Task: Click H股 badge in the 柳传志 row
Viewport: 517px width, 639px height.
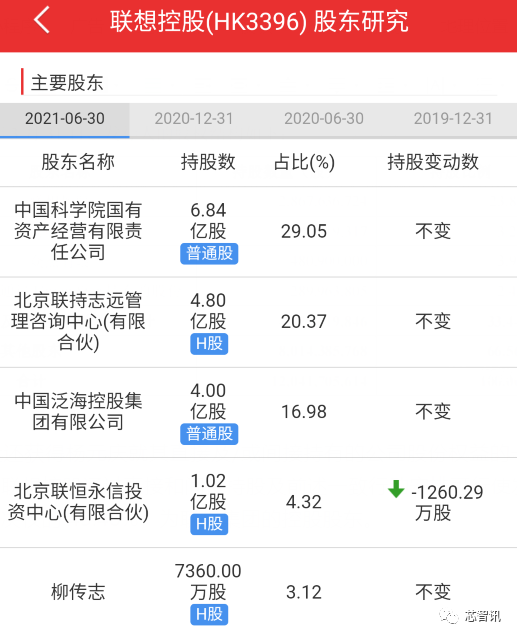Action: point(209,614)
